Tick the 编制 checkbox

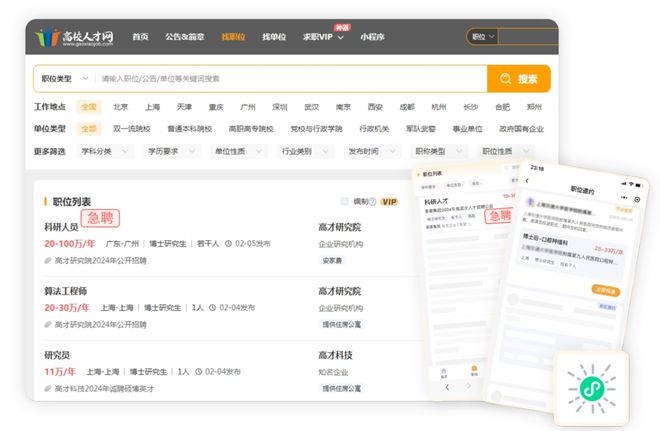click(344, 202)
